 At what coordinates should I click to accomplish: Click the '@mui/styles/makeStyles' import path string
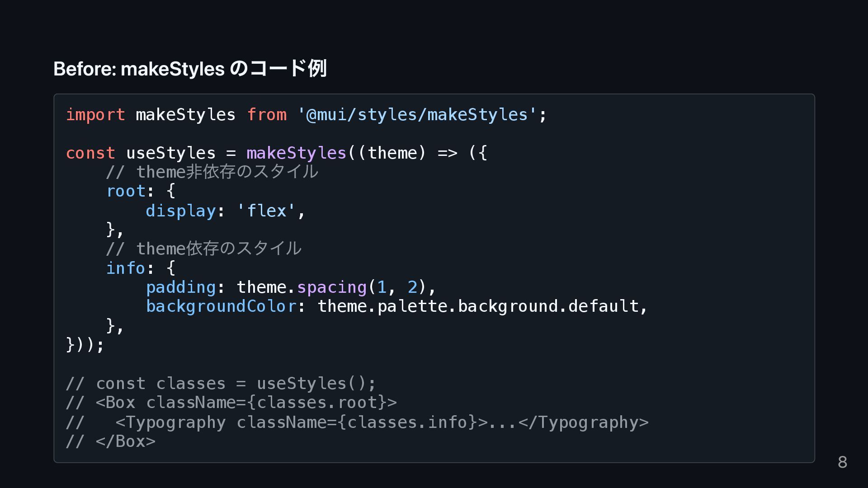[417, 115]
